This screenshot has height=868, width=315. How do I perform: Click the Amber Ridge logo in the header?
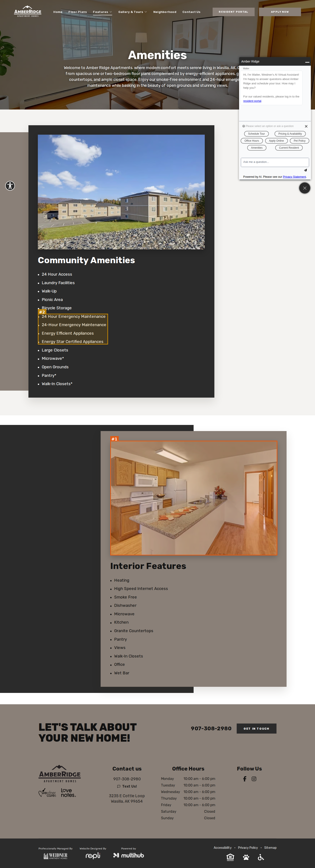[x=28, y=11]
